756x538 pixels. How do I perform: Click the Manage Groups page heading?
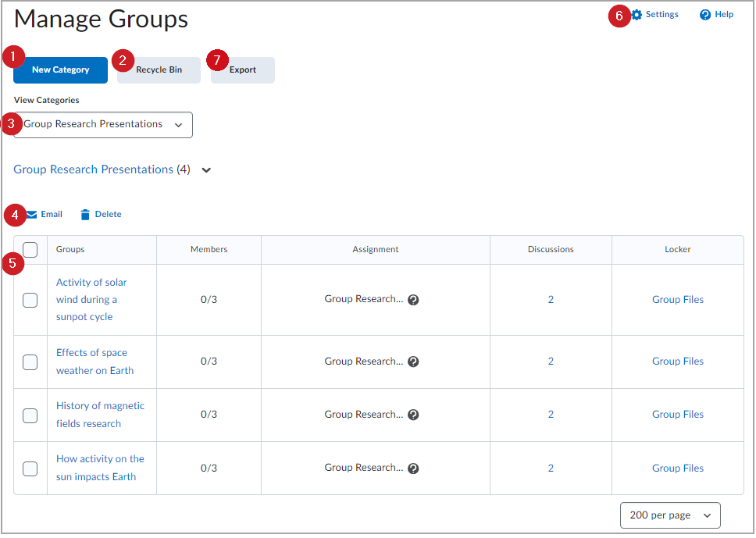(101, 20)
